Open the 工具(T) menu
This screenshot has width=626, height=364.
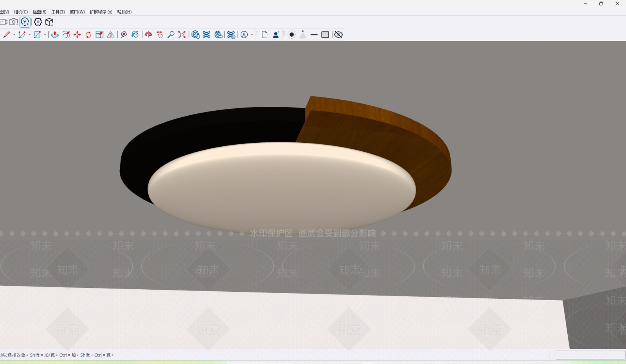58,12
